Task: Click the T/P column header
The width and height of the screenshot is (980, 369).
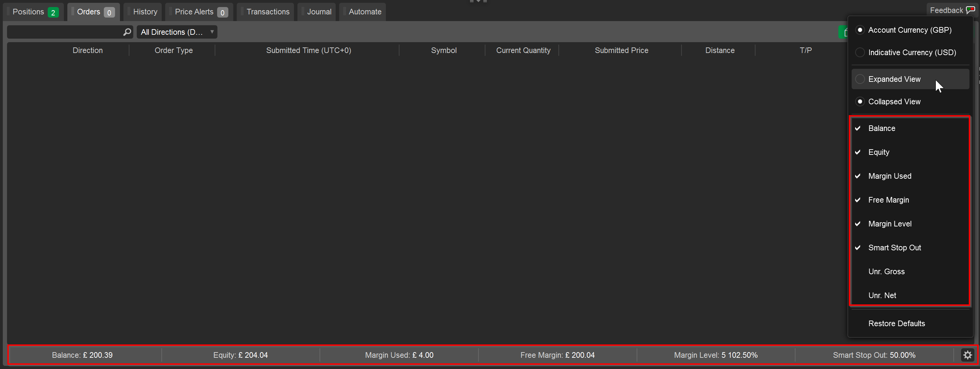Action: 805,50
